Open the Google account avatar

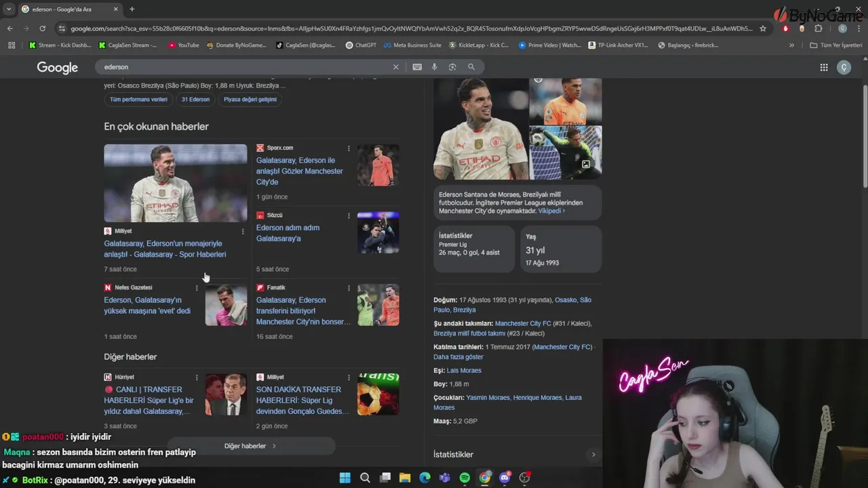[844, 67]
